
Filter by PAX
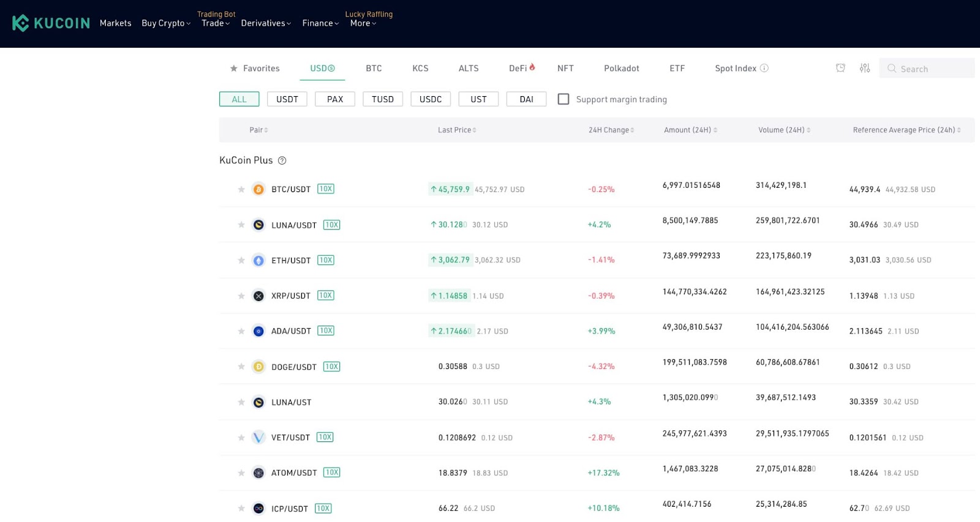click(335, 99)
